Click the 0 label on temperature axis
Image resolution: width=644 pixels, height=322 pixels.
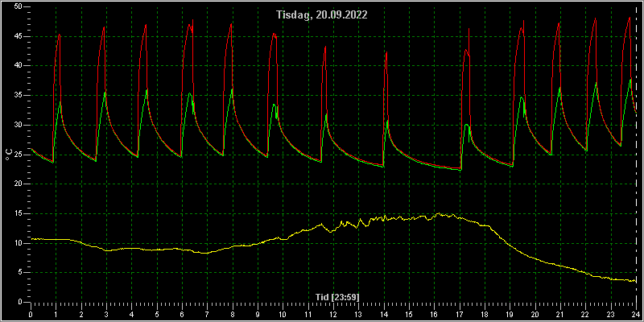click(23, 302)
